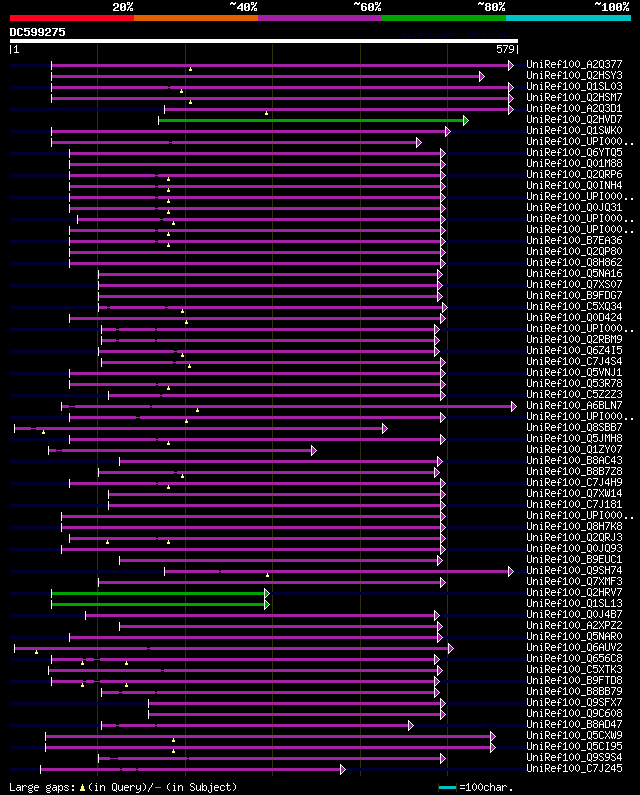Screen dimensions: 640x795
Task: Click the label UniRef100_Q9C608
Action: [x=574, y=714]
